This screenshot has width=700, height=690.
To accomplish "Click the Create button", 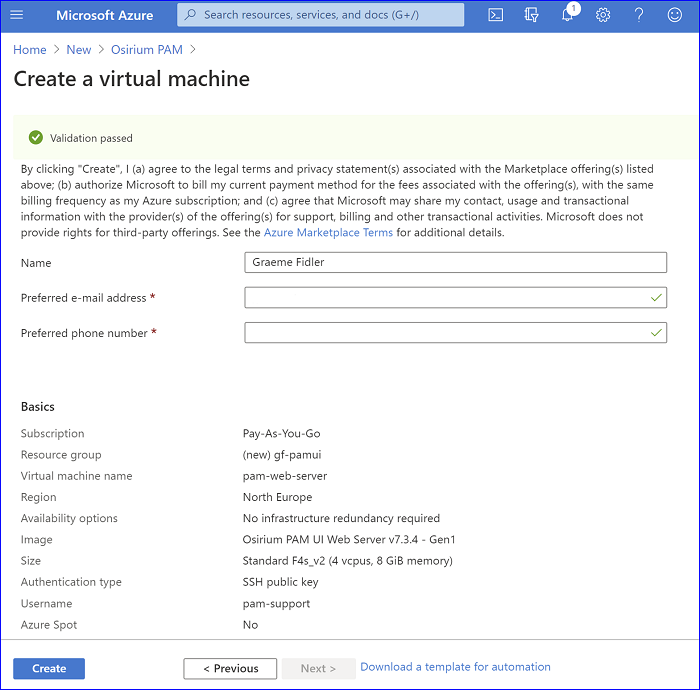I will (49, 668).
